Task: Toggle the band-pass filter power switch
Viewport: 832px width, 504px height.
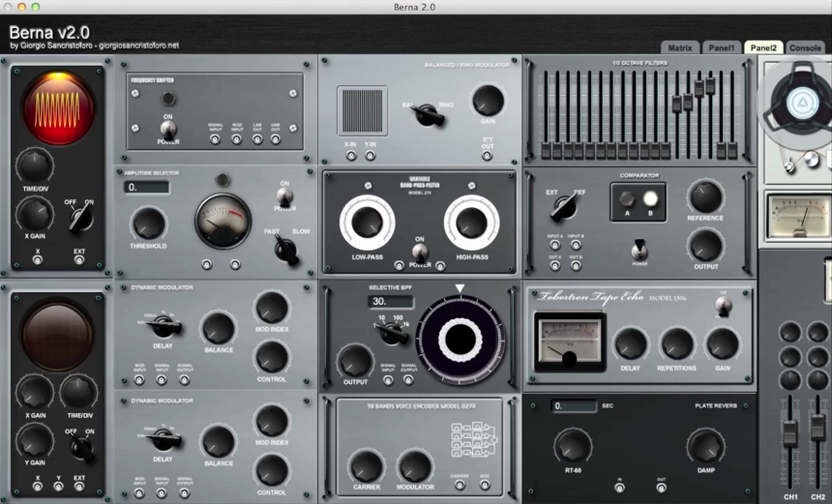Action: coord(420,252)
